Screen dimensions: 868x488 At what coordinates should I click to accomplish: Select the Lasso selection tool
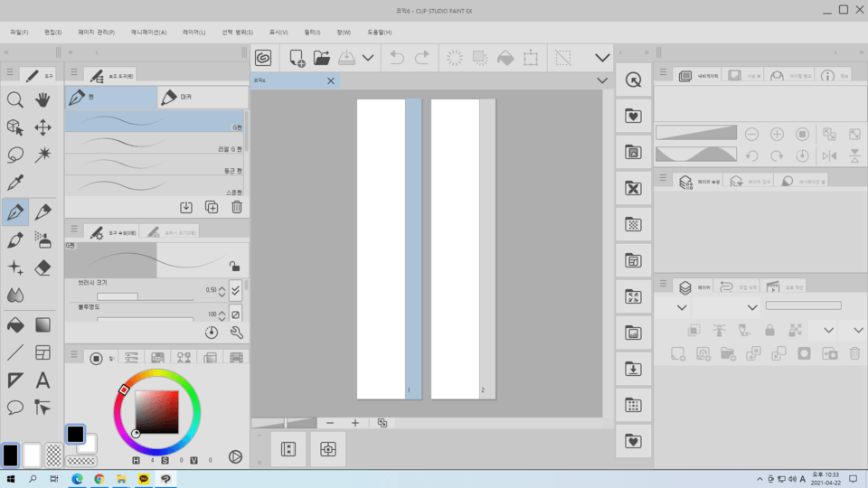click(15, 155)
